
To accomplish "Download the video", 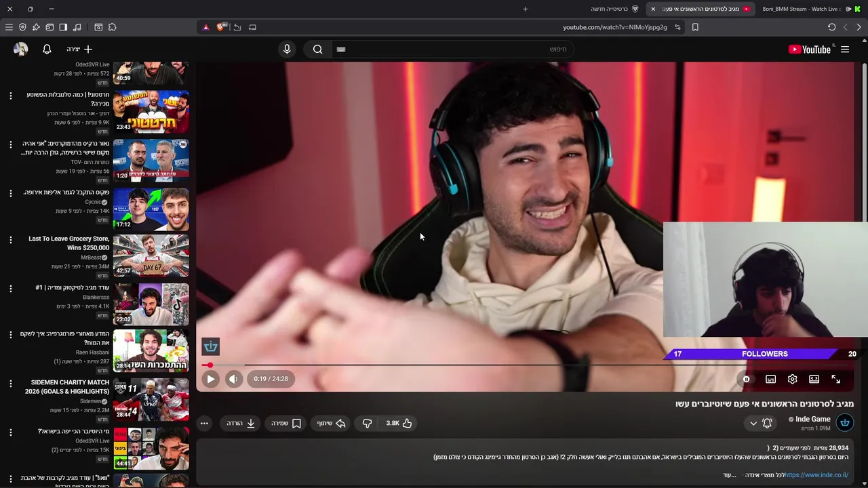I will point(241,423).
